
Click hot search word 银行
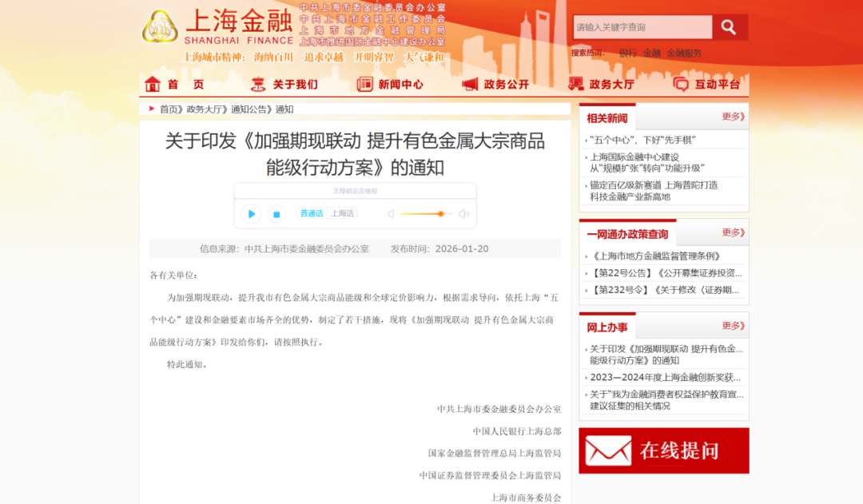click(627, 53)
